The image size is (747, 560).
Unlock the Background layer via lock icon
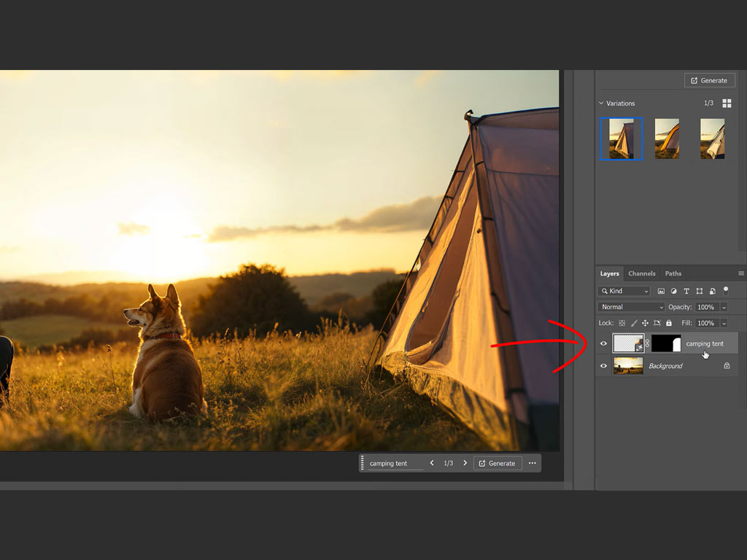point(727,366)
